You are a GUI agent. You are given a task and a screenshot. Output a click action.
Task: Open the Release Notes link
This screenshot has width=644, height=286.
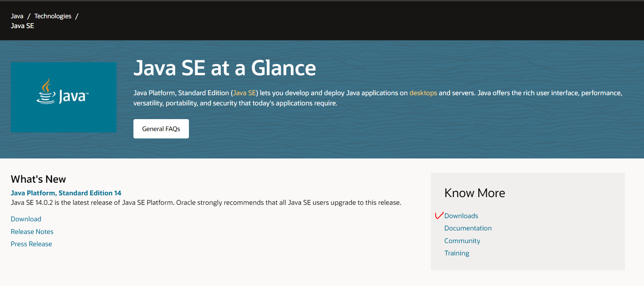point(32,232)
